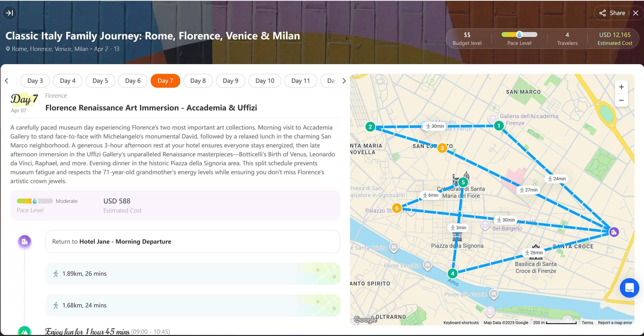Viewport: 644px width, 336px height.
Task: Expand the 1.68km, 24 mins walking segment
Action: click(x=193, y=305)
